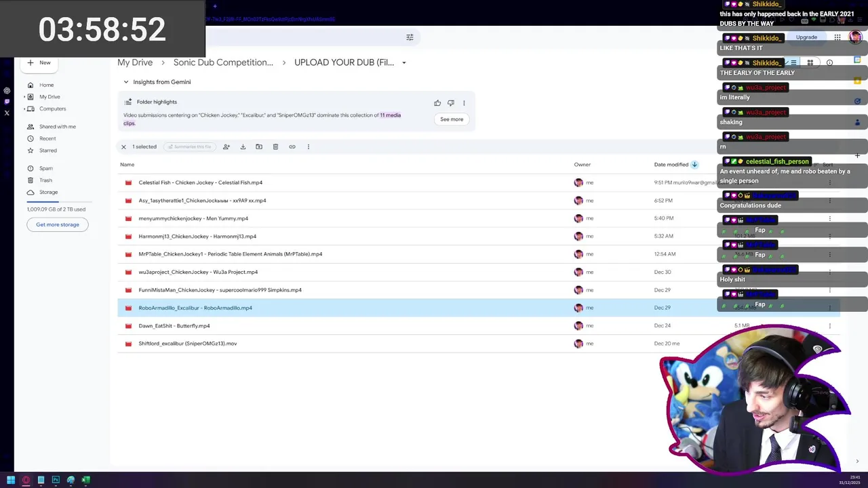This screenshot has width=868, height=488.
Task: Open more options for Dawn_EatShit row
Action: coord(830,326)
